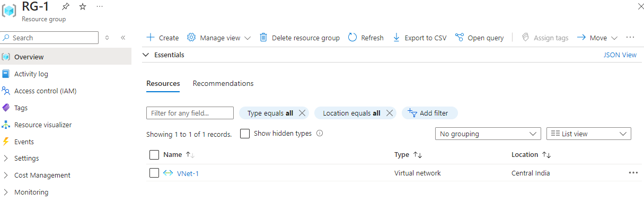Open the toolbar overflow ellipsis menu

coord(630,38)
